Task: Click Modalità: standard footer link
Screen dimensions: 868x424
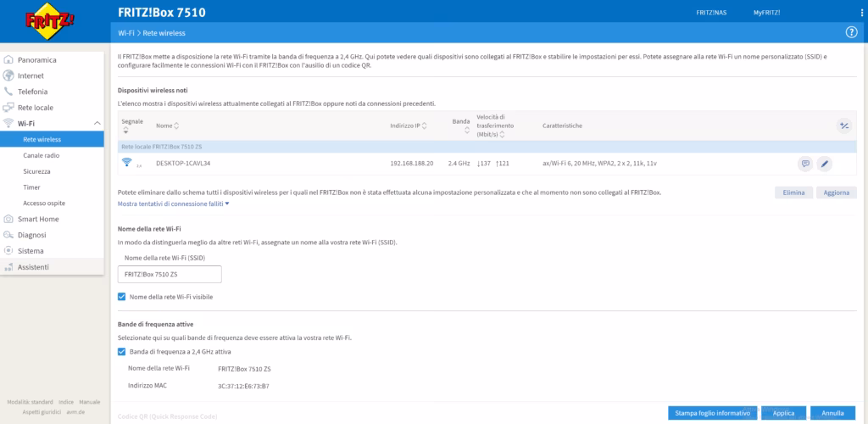Action: coord(30,402)
